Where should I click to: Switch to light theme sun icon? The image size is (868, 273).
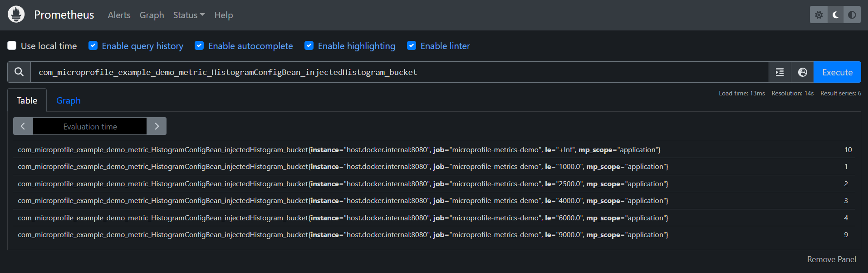(x=819, y=15)
